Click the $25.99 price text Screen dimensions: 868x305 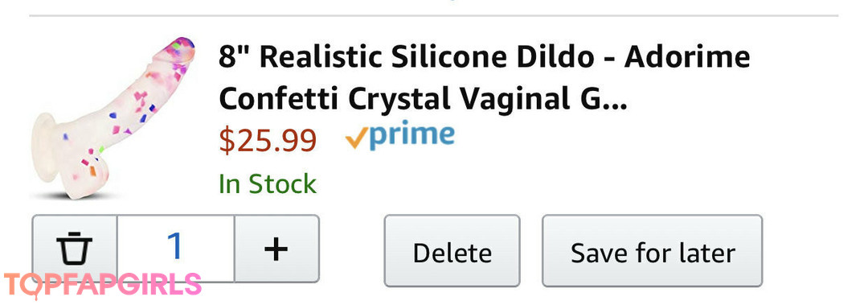click(268, 140)
